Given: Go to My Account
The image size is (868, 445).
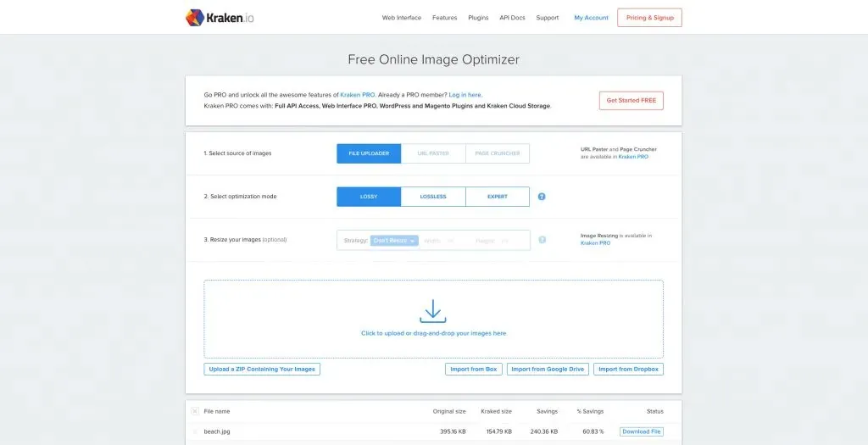Looking at the screenshot, I should 591,18.
